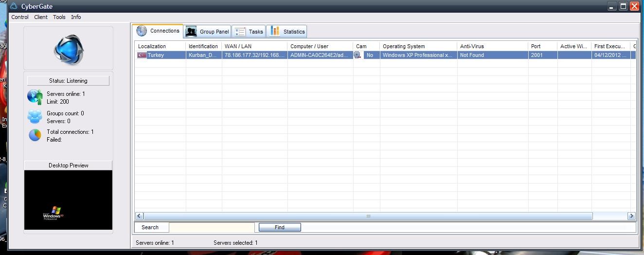
Task: Sort by the Localization column header
Action: [x=160, y=46]
